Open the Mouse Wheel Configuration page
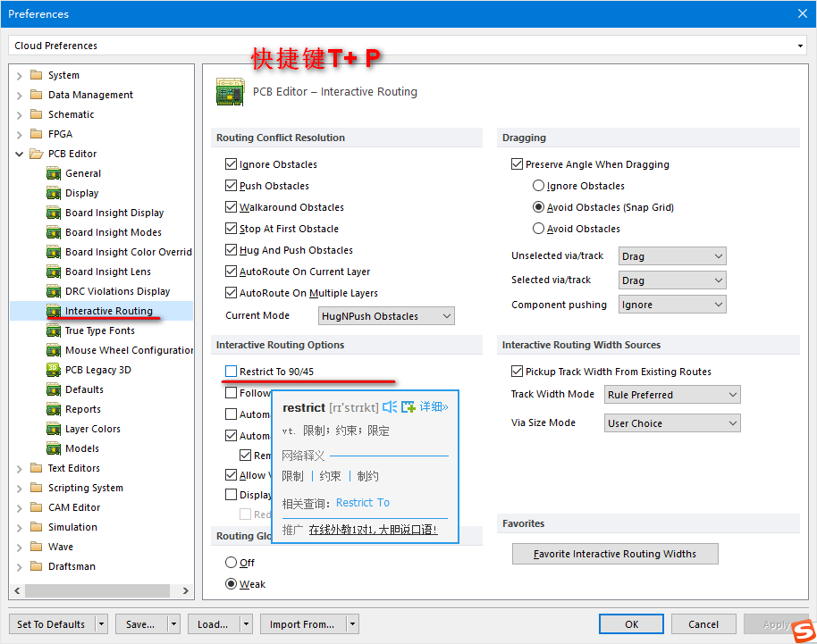The image size is (817, 644). (x=129, y=350)
